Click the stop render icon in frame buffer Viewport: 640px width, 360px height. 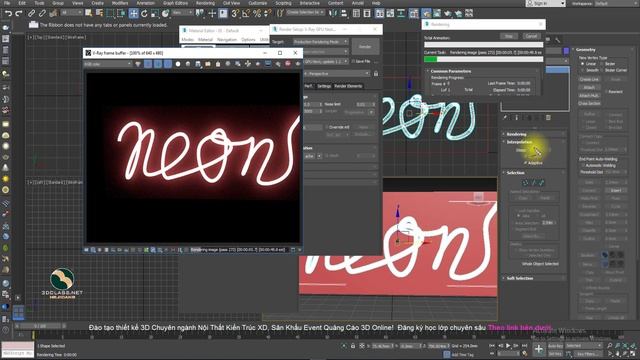[288, 64]
